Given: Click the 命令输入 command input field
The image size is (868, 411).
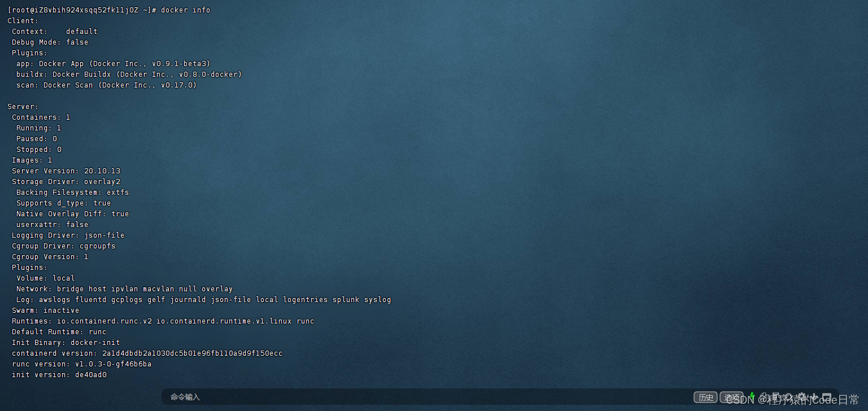Looking at the screenshot, I should 426,397.
